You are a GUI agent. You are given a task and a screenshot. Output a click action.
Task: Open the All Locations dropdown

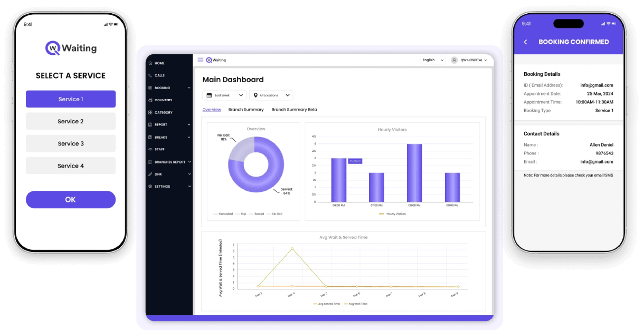click(271, 95)
